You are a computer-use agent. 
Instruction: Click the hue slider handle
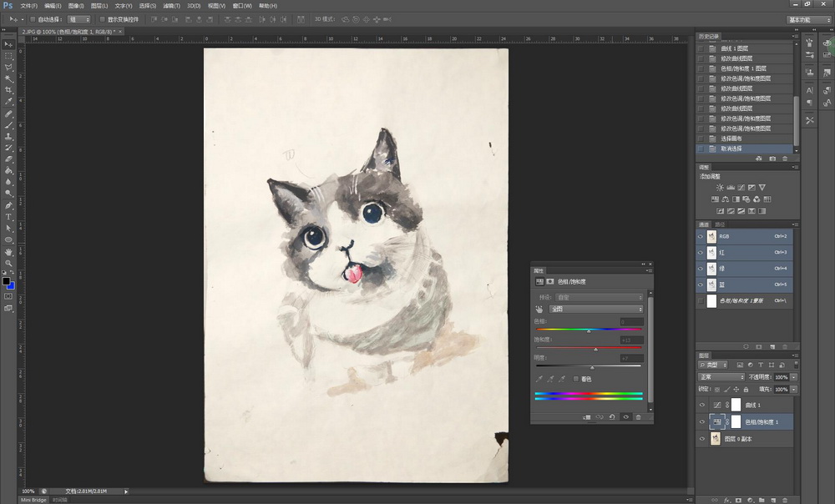[589, 331]
